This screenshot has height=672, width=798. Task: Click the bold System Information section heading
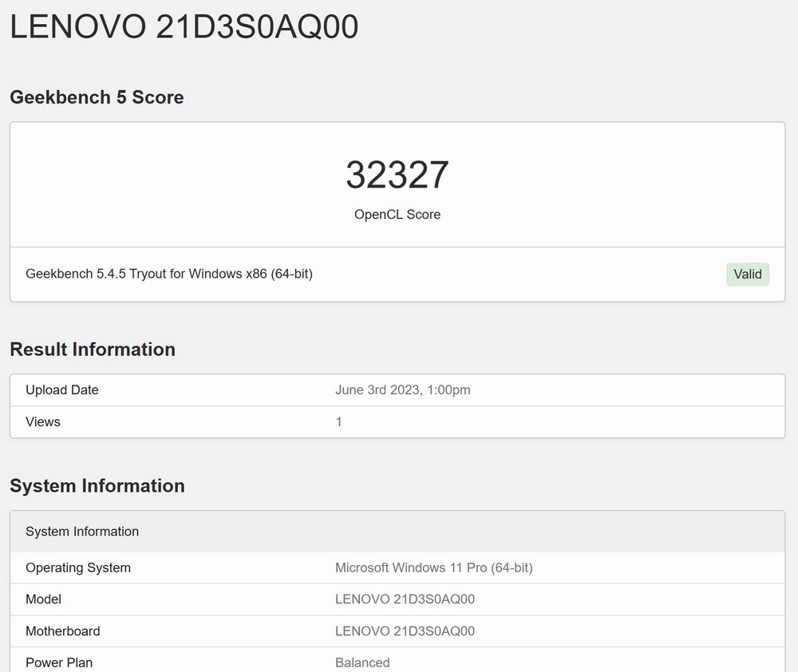pos(97,486)
